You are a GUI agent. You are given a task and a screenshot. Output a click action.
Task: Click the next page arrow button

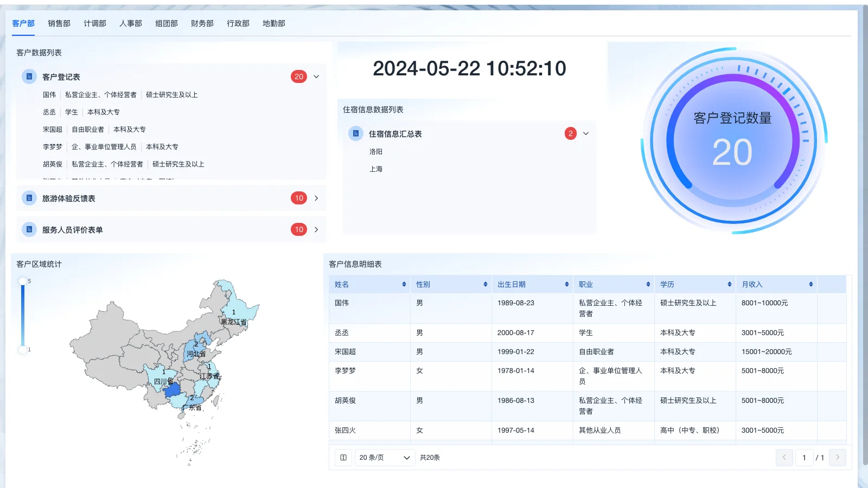(x=838, y=457)
